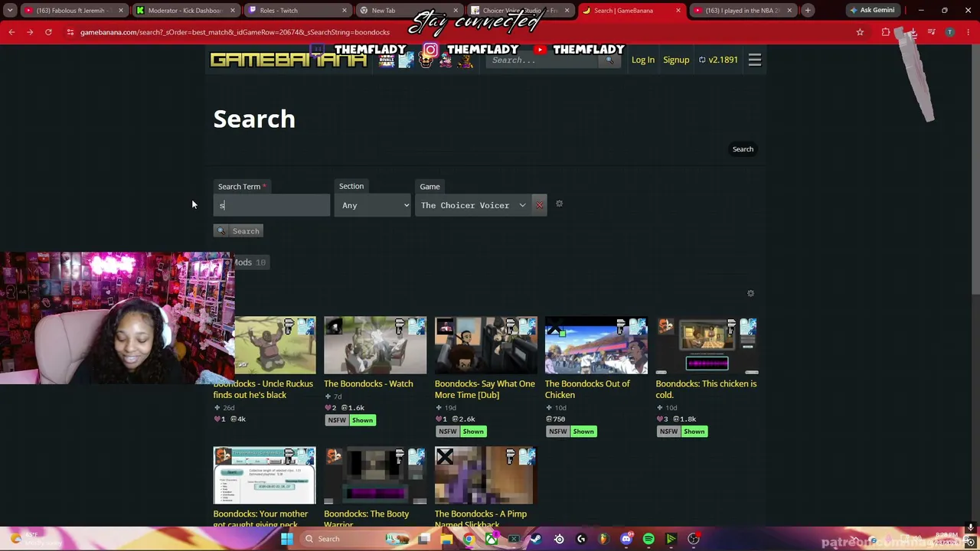Image resolution: width=980 pixels, height=551 pixels.
Task: Open the Windows Start menu
Action: (x=286, y=539)
